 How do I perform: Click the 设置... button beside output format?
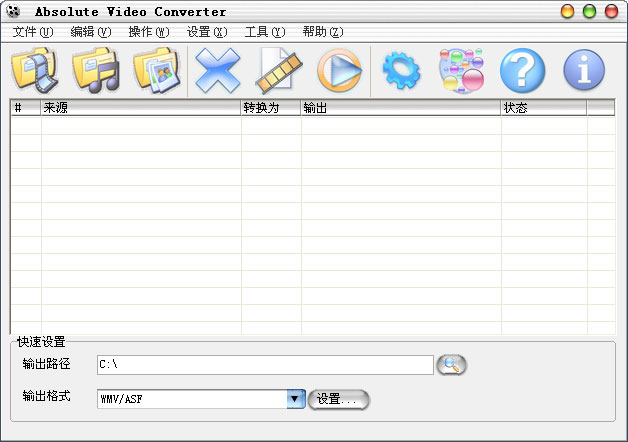(338, 399)
